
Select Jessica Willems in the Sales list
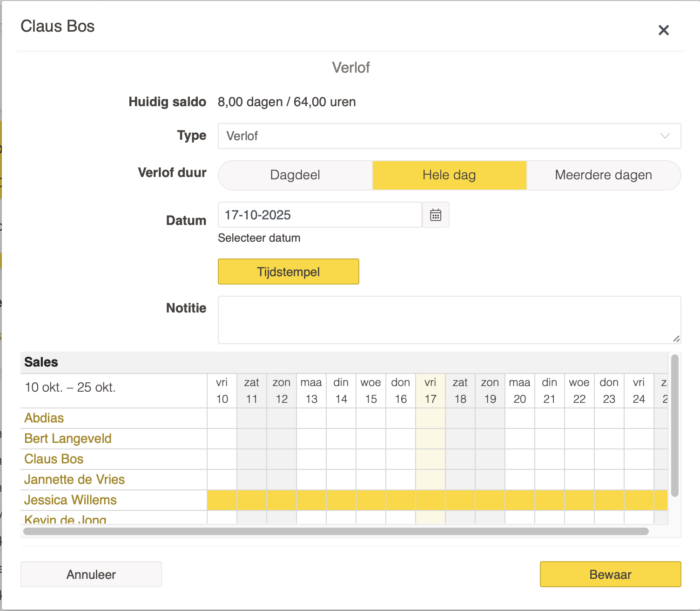click(70, 500)
